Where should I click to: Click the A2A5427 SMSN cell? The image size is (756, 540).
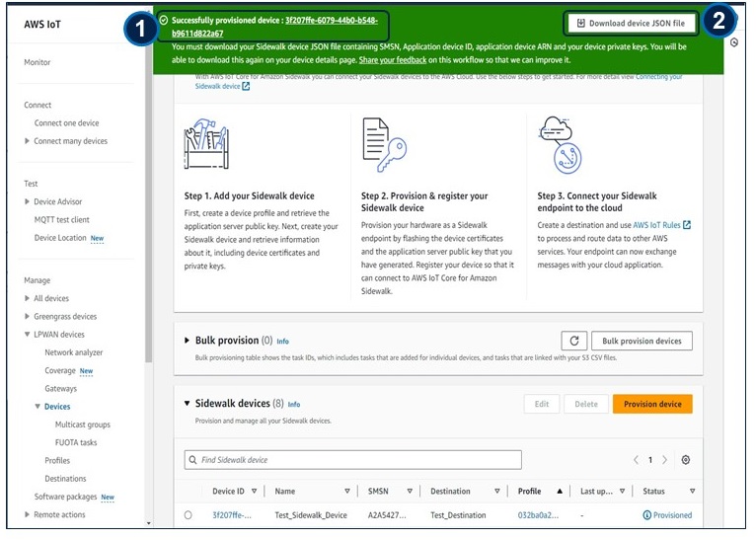(387, 515)
